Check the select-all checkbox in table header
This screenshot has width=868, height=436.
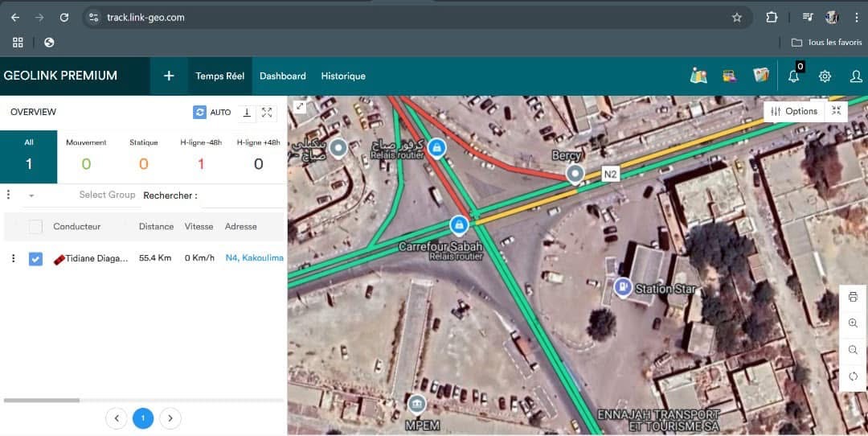tap(35, 227)
